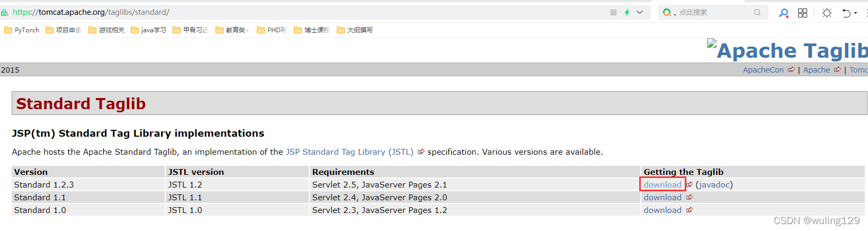This screenshot has height=231, width=868.
Task: Follow the Apache link in header bar
Action: [x=817, y=70]
